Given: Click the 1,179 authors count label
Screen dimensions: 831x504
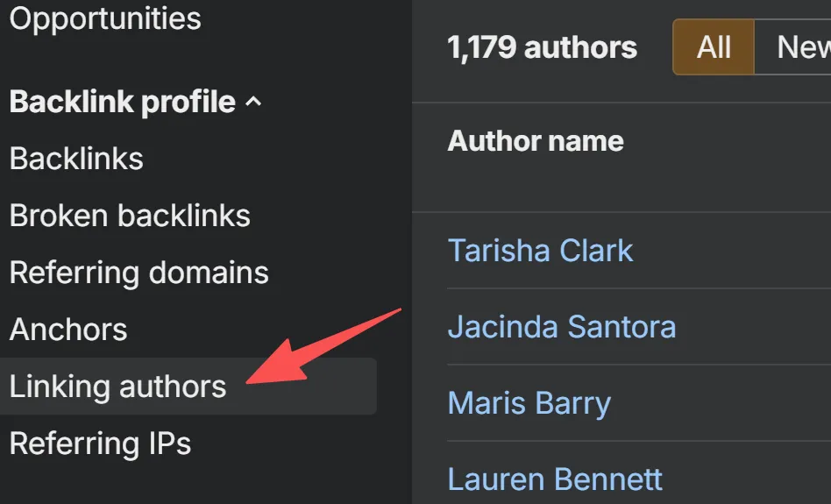Looking at the screenshot, I should (542, 47).
